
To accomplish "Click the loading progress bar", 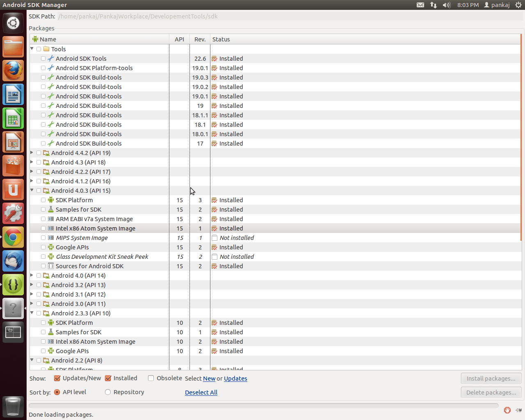I will (x=264, y=406).
